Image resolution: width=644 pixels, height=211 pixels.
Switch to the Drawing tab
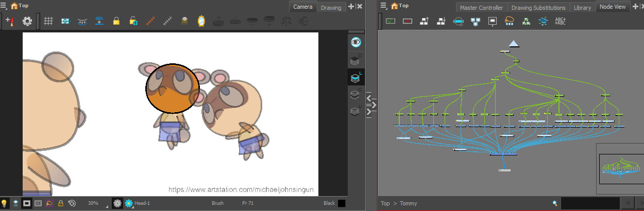[331, 7]
